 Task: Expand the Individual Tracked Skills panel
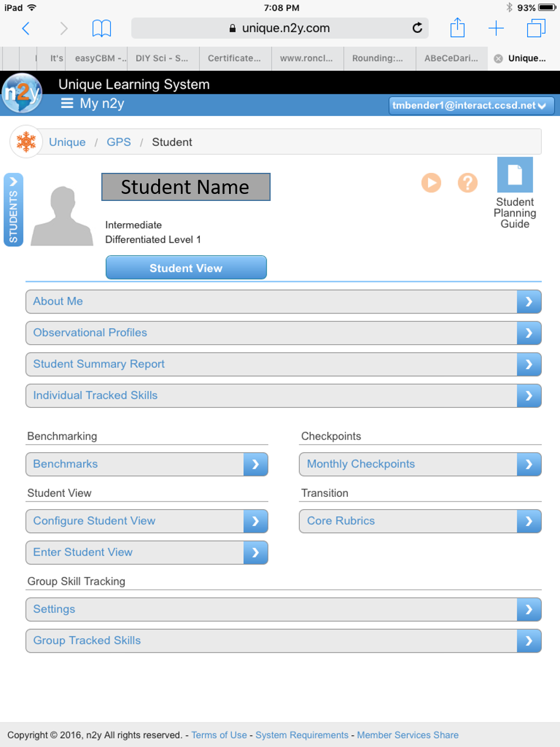pos(284,395)
